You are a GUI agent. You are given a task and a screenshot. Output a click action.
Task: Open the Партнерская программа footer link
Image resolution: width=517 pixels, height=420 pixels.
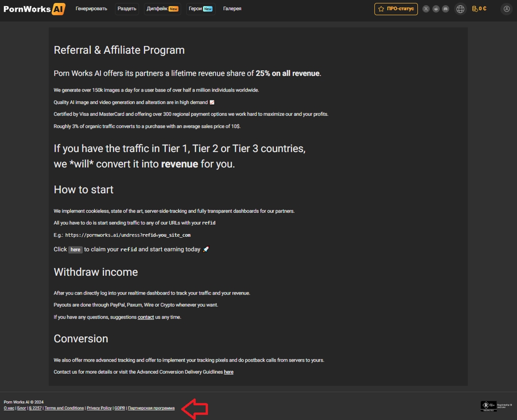pyautogui.click(x=151, y=408)
